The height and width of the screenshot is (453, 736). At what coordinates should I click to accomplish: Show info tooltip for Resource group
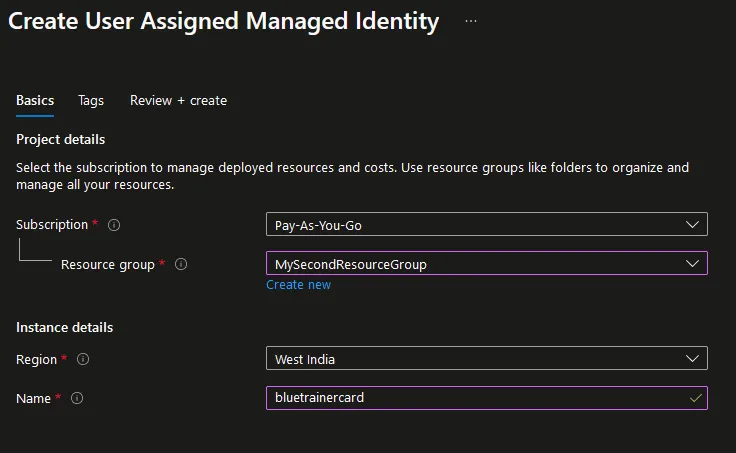pyautogui.click(x=181, y=264)
